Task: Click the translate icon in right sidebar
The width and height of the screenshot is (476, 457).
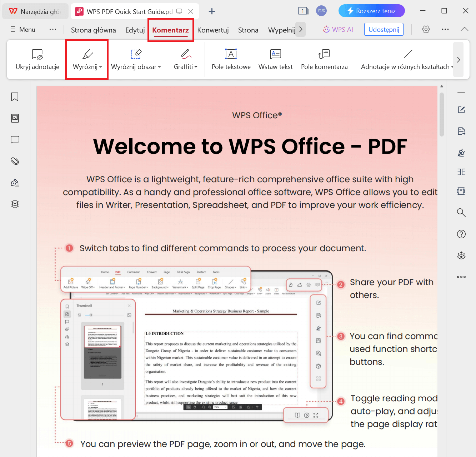Action: pyautogui.click(x=461, y=191)
